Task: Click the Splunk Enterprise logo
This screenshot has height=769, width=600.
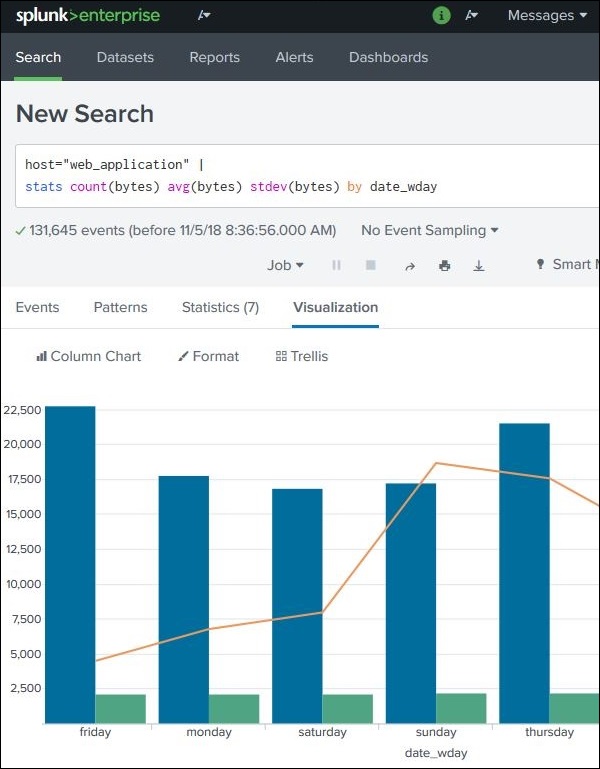Action: tap(88, 15)
